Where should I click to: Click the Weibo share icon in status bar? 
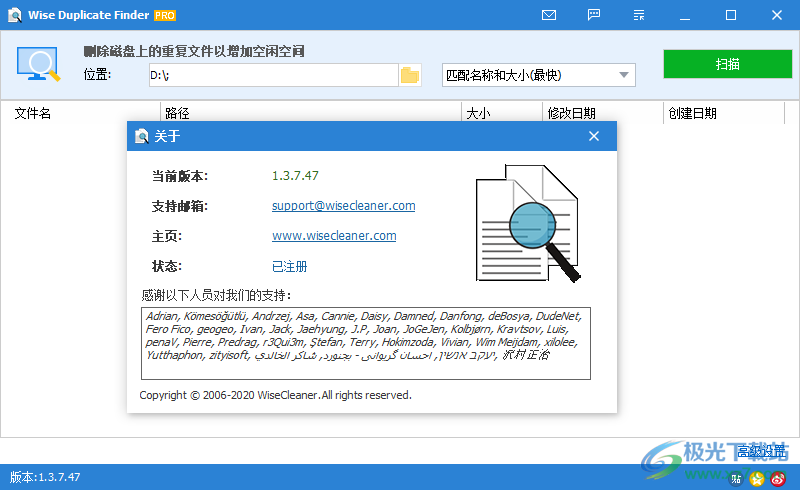pos(778,479)
